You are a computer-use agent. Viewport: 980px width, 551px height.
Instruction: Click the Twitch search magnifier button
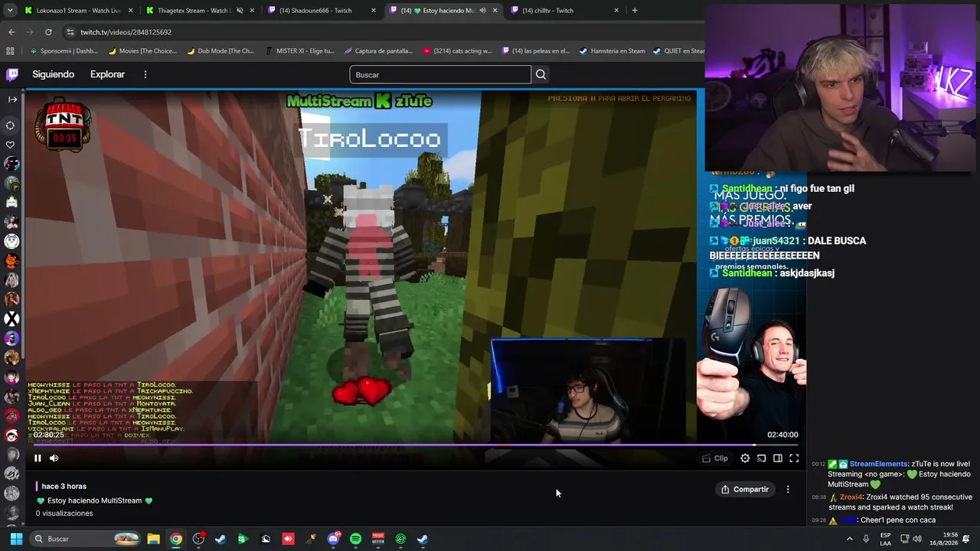(541, 74)
